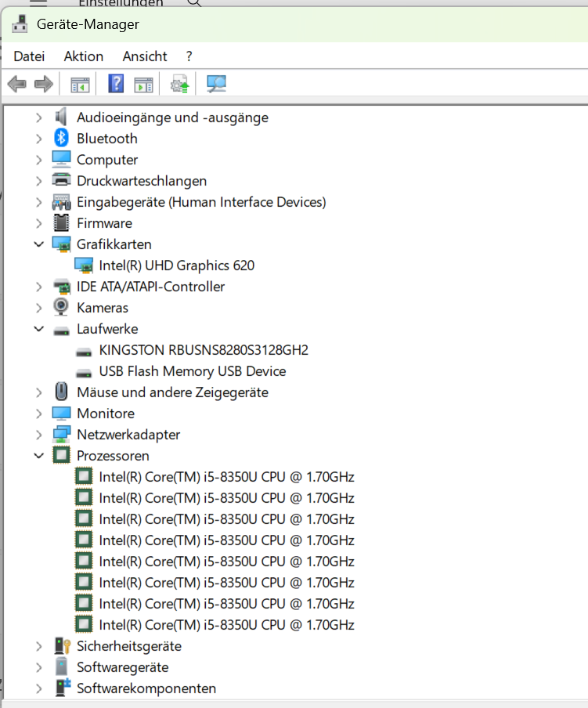This screenshot has height=708, width=588.
Task: Click the Netzwerkadapter network icon
Action: (x=61, y=434)
